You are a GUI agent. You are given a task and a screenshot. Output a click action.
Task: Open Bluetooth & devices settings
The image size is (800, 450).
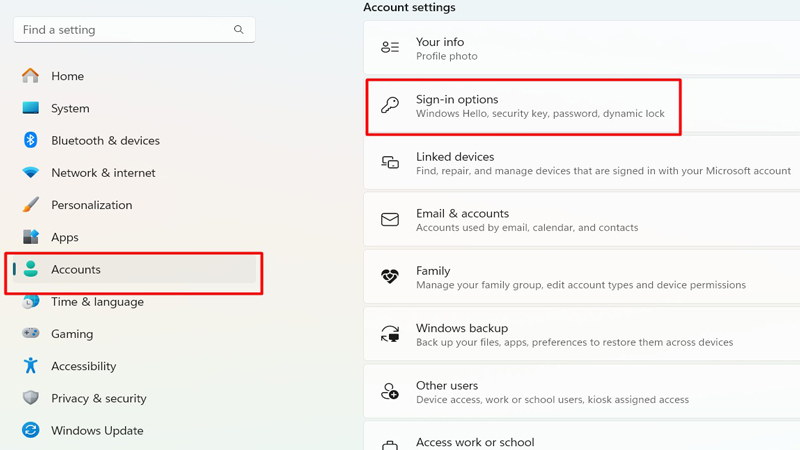point(134,140)
